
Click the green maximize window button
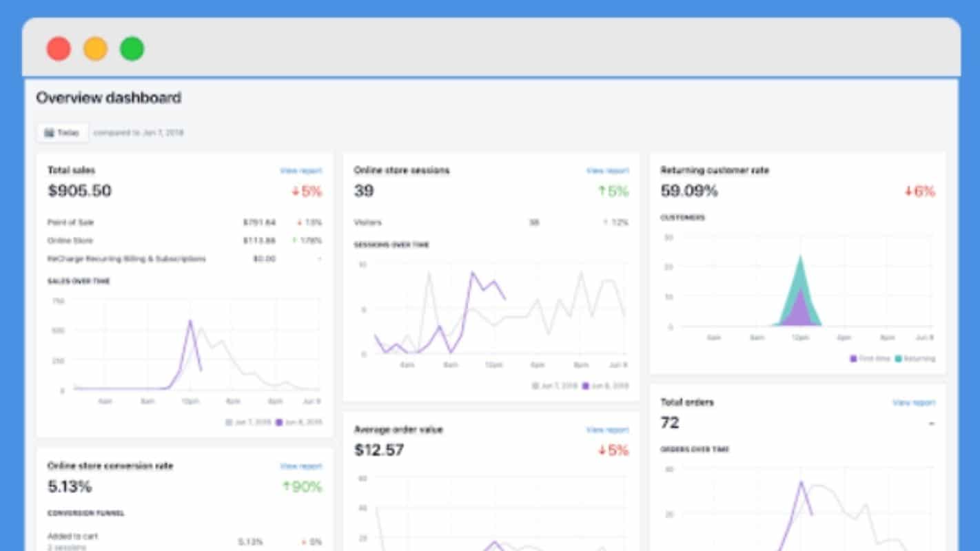132,49
